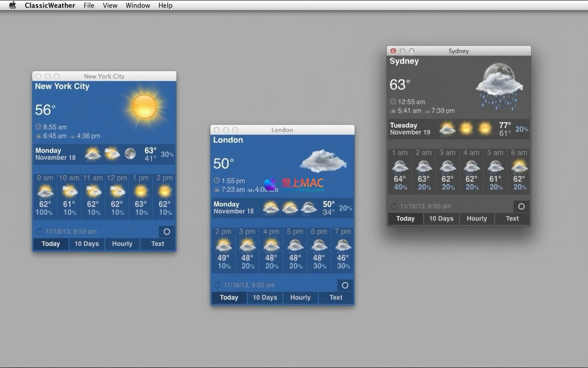Image resolution: width=588 pixels, height=368 pixels.
Task: Click the refresh icon in Sydney window
Action: (394, 206)
